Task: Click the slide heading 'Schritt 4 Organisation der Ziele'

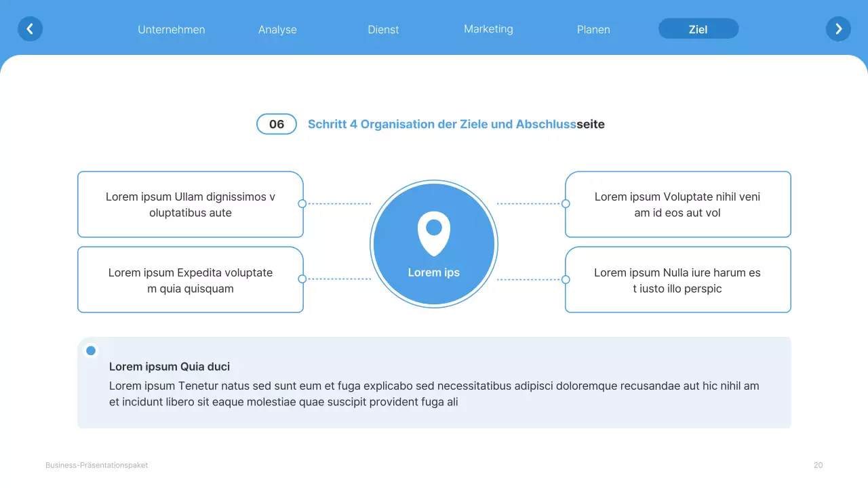Action: tap(456, 124)
